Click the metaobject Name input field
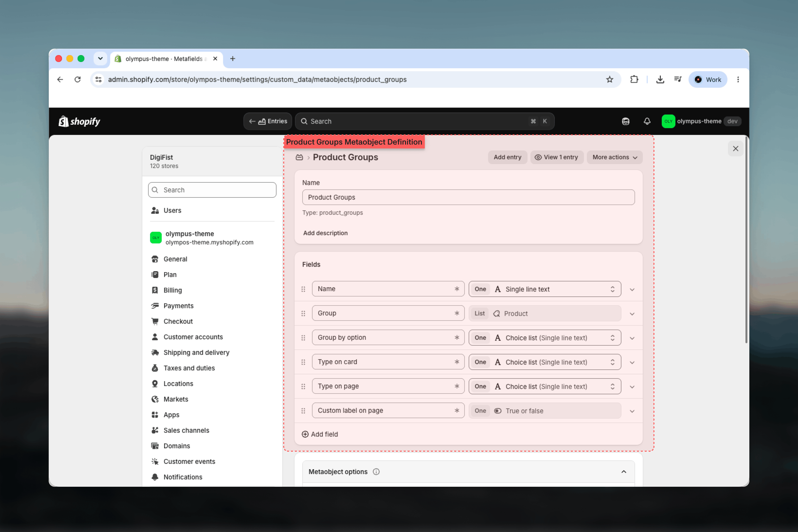The width and height of the screenshot is (798, 532). coord(468,197)
